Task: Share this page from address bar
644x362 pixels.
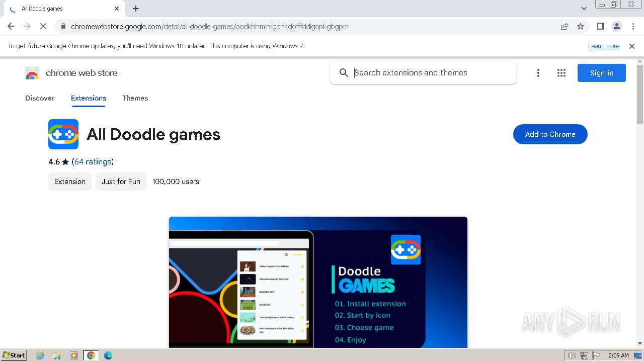Action: click(565, 27)
